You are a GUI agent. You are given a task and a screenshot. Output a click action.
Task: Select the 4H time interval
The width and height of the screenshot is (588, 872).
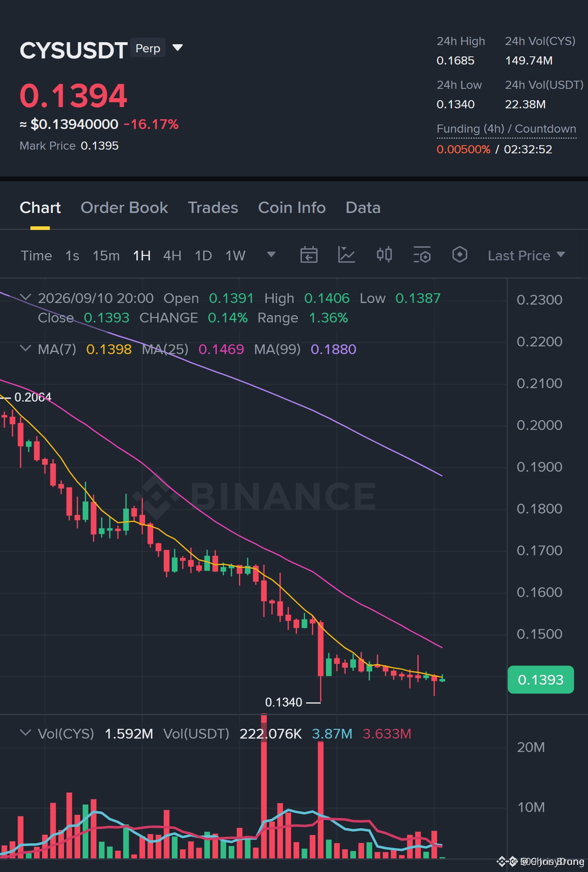pyautogui.click(x=172, y=256)
